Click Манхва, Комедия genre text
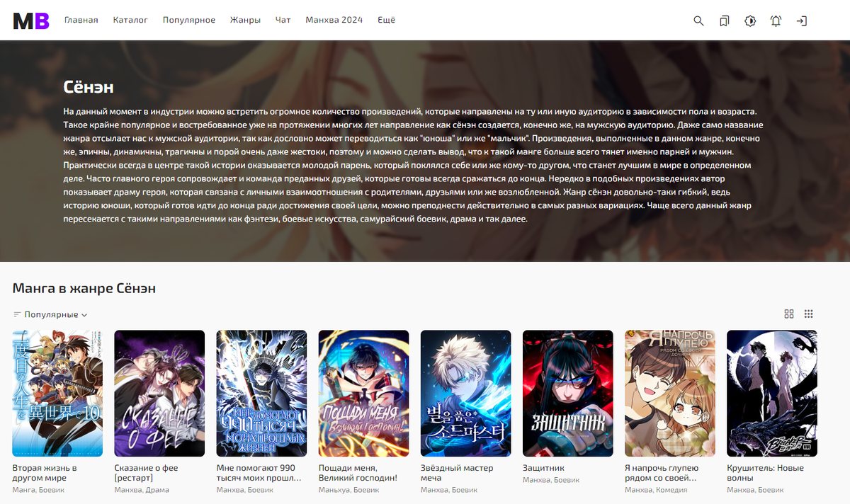Screen dimensions: 850x504 [x=656, y=490]
